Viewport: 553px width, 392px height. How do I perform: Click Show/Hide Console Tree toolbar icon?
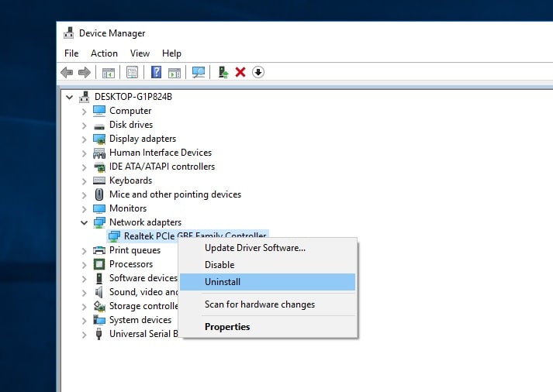pos(109,73)
